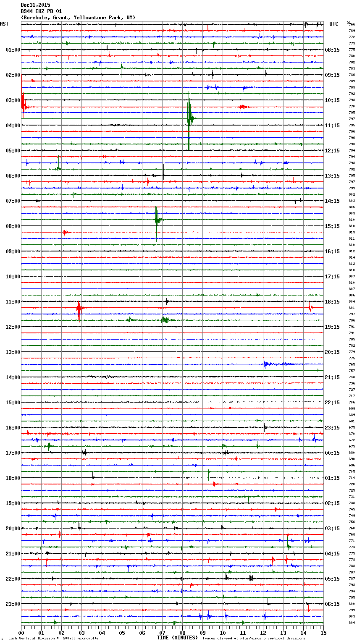Click the 06:15 UTC row label

(332, 604)
